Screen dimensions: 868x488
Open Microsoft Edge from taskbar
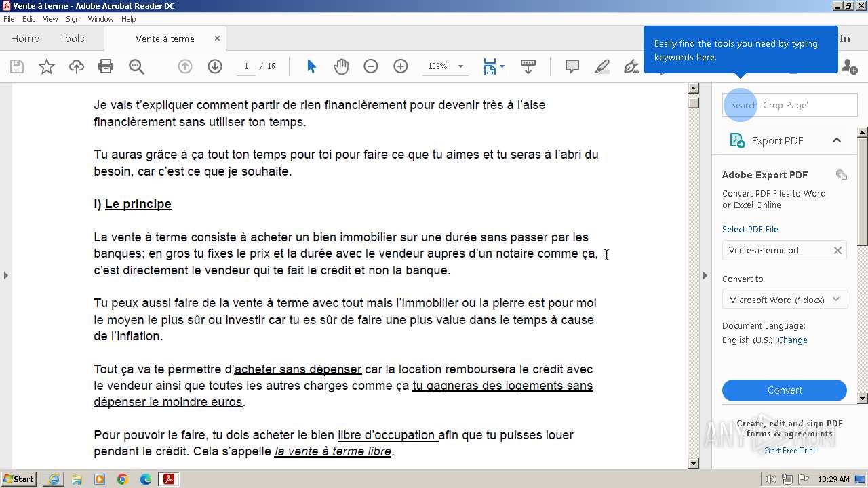(146, 479)
